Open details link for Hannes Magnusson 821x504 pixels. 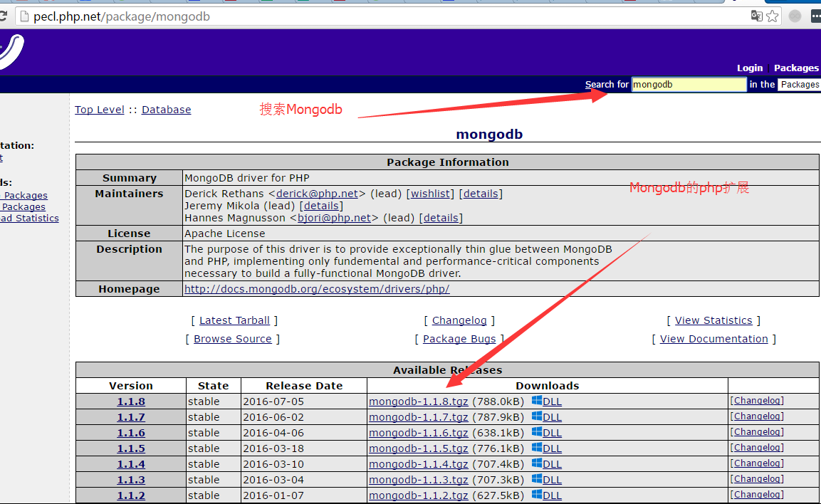tap(441, 218)
